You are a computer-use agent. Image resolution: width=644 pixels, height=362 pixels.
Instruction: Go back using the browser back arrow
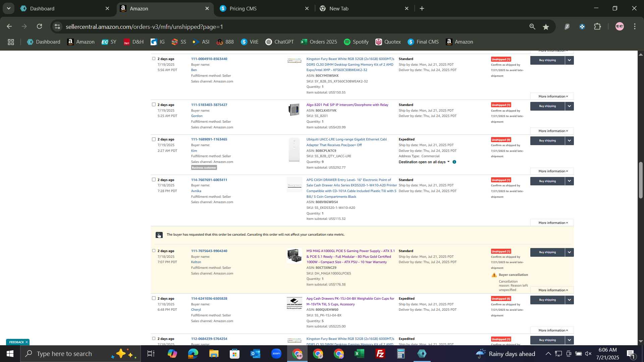click(9, 26)
